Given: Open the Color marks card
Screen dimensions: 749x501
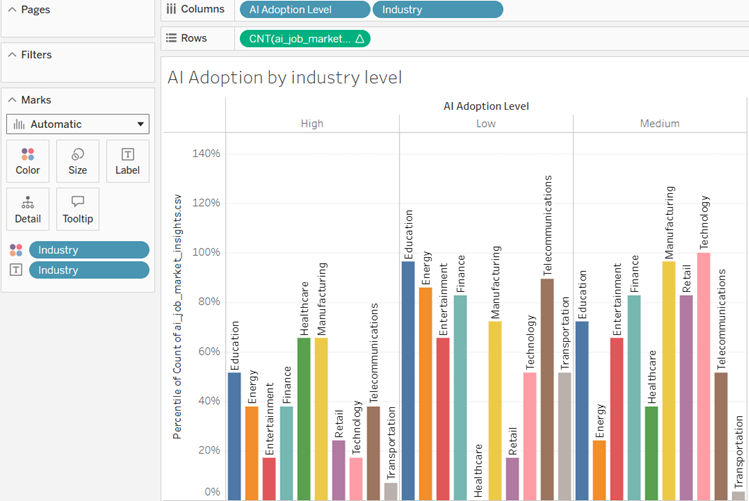Looking at the screenshot, I should pyautogui.click(x=28, y=160).
